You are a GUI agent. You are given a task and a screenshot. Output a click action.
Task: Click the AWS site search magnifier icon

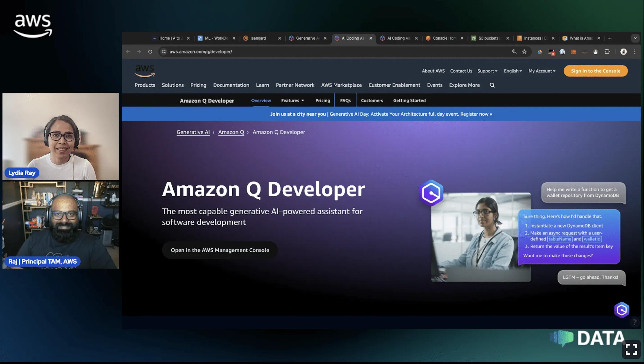(492, 85)
